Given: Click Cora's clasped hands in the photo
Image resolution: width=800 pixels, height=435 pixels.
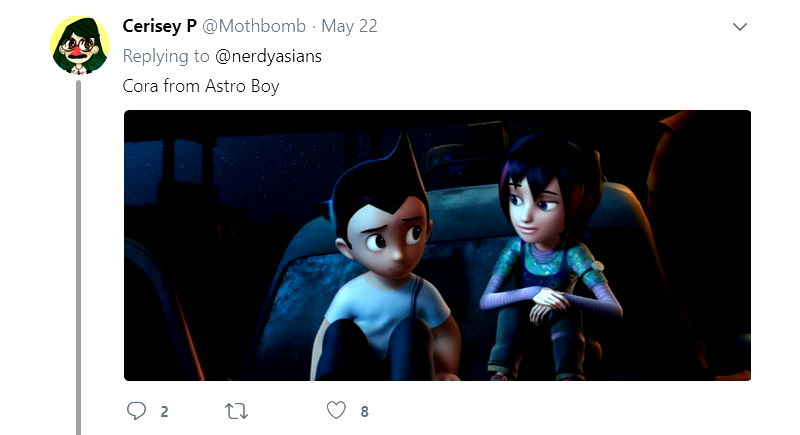Looking at the screenshot, I should [x=548, y=303].
